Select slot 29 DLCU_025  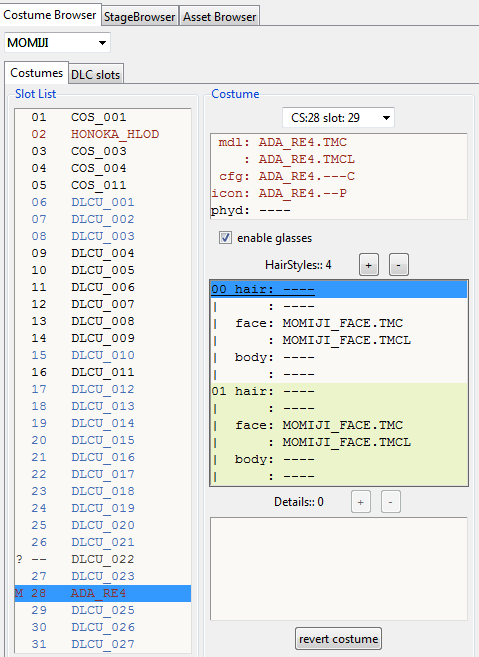(x=103, y=610)
